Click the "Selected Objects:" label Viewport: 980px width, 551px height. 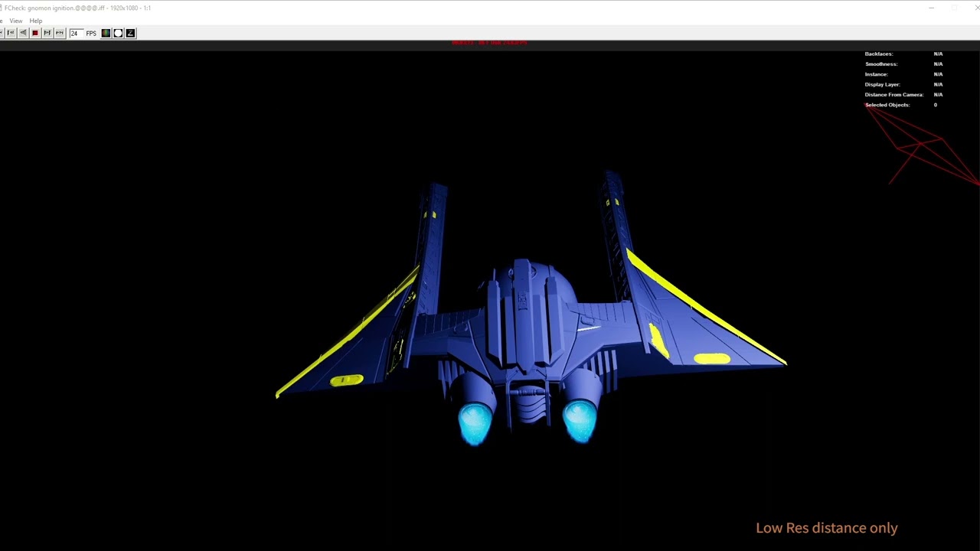(x=887, y=105)
